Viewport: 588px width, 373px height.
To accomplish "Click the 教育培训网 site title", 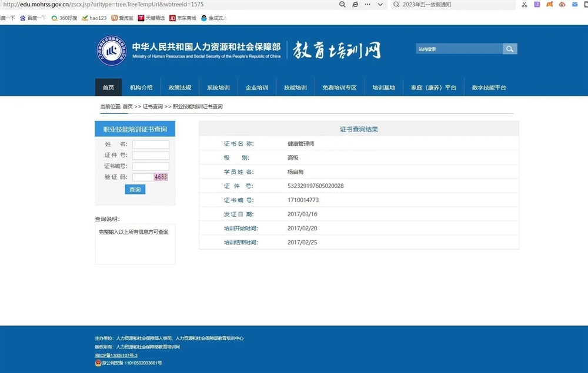I will tap(337, 50).
